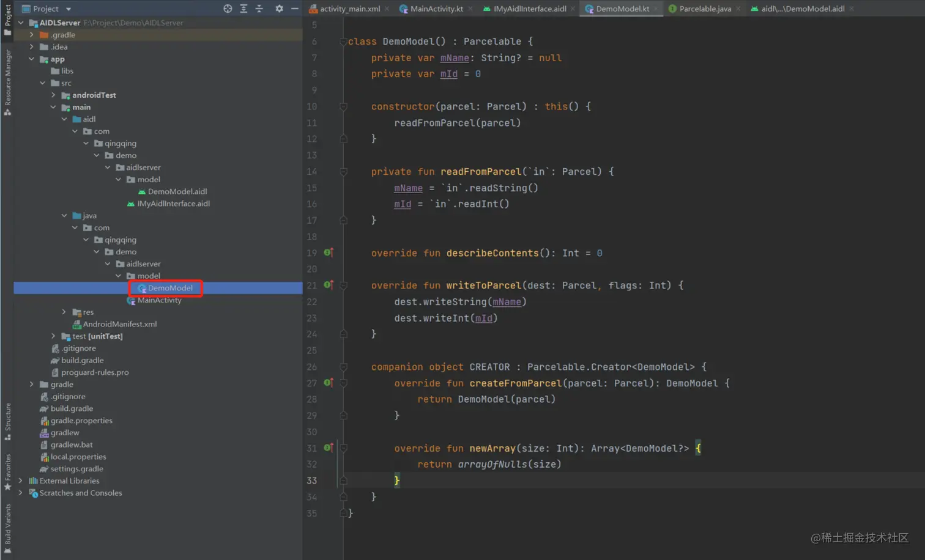The height and width of the screenshot is (560, 925).
Task: Expand the test [unitTest] folder
Action: (54, 336)
